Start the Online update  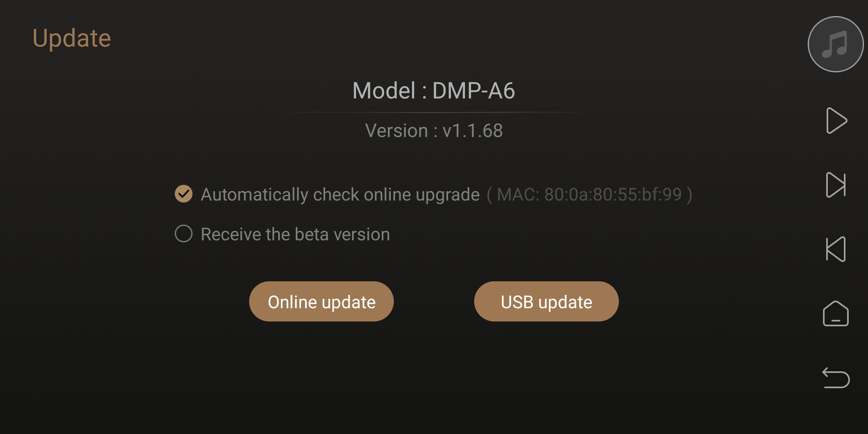(321, 301)
